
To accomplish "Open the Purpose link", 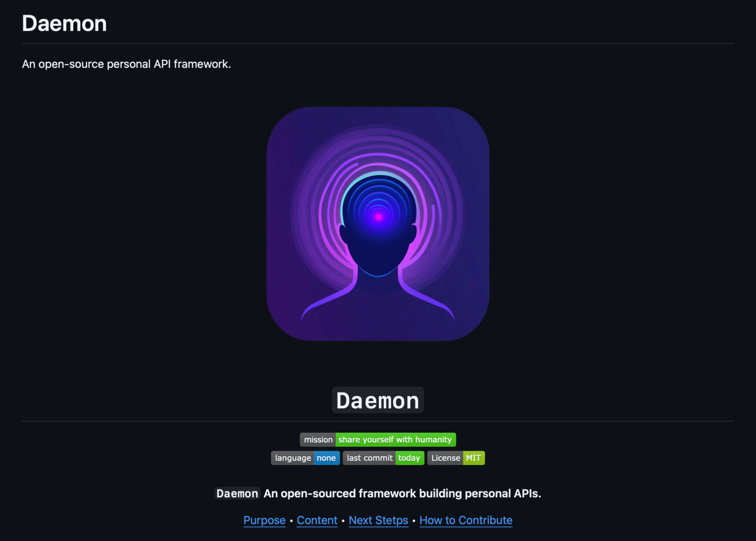I will click(264, 521).
